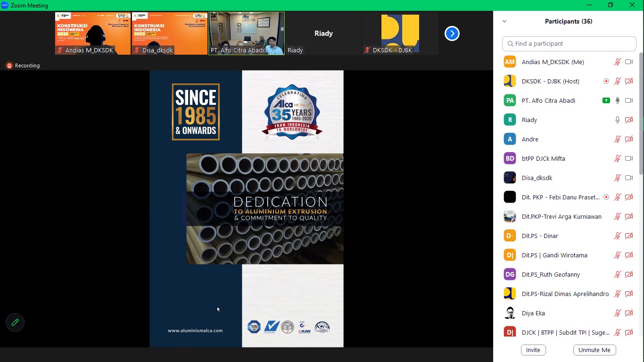Minimize the Zoom Meeting window
The image size is (644, 362).
coord(589,5)
